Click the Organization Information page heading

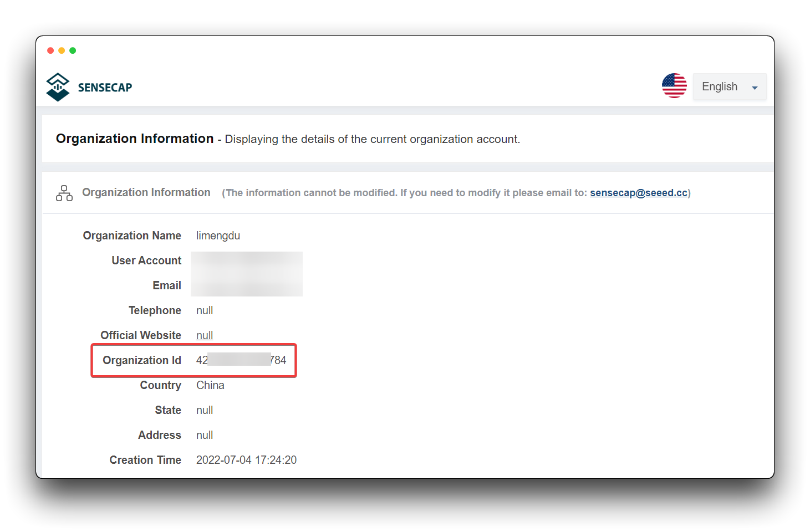point(135,139)
